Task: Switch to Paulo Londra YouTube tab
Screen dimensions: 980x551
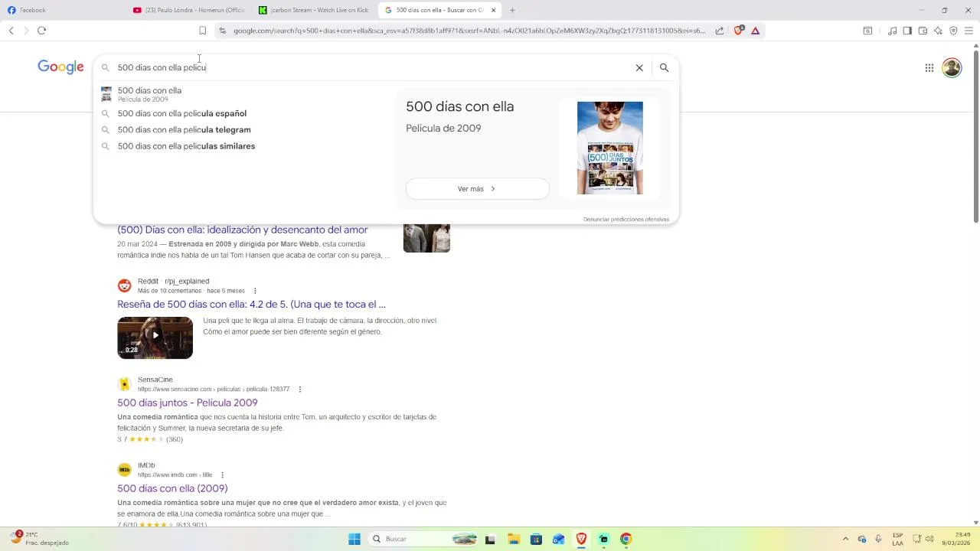Action: pyautogui.click(x=189, y=10)
